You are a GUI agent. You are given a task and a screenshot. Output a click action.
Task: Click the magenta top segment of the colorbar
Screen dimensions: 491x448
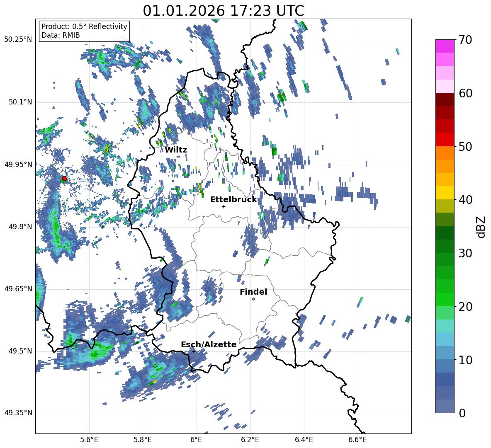point(445,46)
